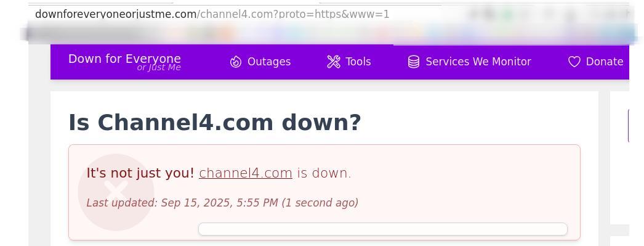
Task: Go to Services We Monitor page
Action: coord(469,62)
